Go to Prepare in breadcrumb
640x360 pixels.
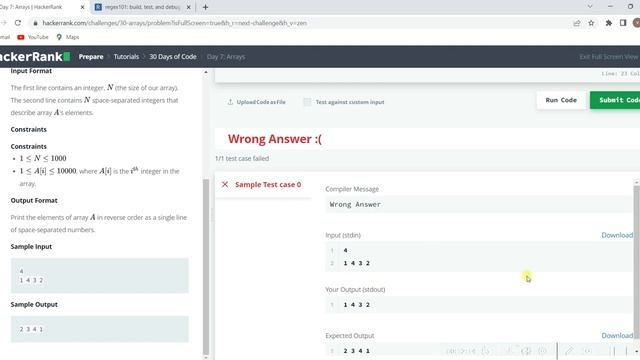click(91, 57)
